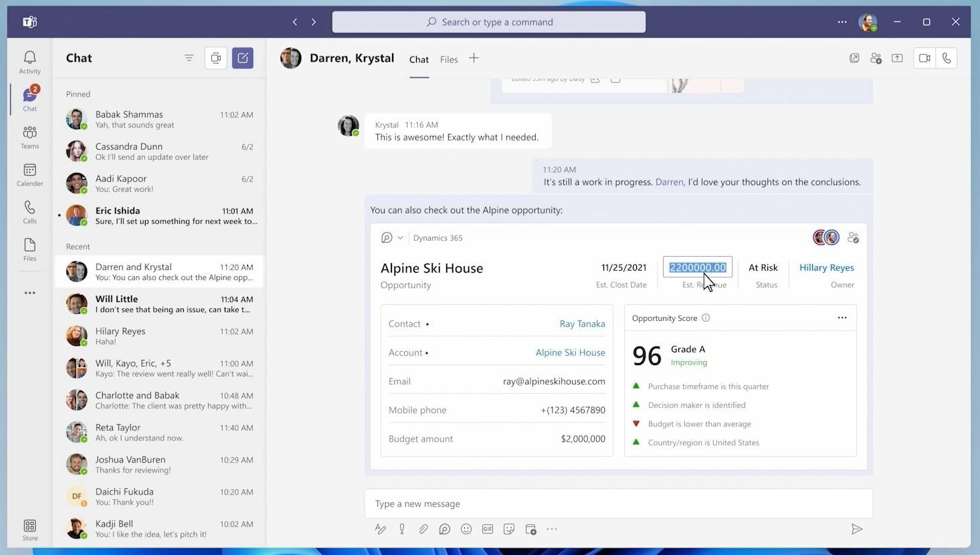Screen dimensions: 980x555
Task: Open the Calender section
Action: pos(29,175)
